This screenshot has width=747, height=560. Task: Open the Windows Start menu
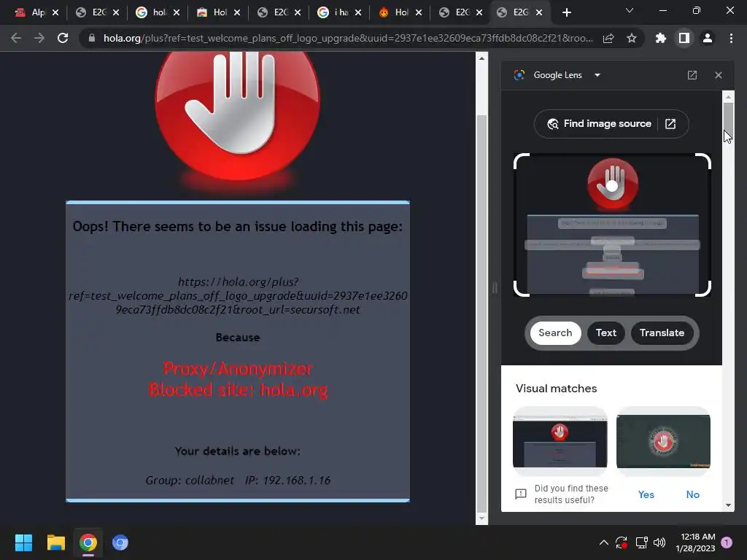[23, 542]
